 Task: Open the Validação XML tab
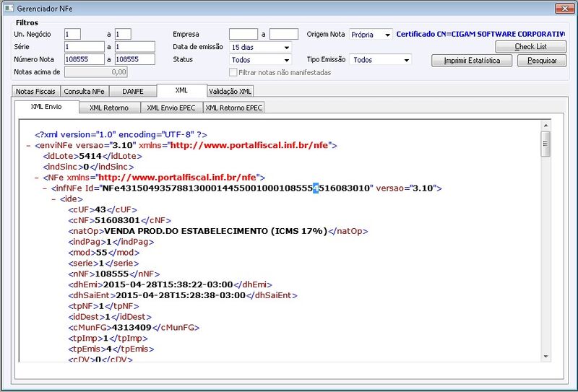tap(230, 91)
